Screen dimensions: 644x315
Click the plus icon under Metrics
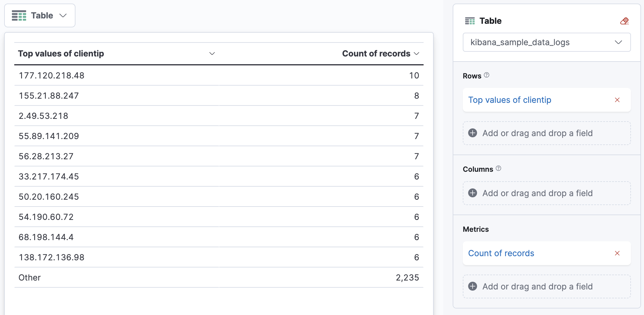click(x=473, y=286)
